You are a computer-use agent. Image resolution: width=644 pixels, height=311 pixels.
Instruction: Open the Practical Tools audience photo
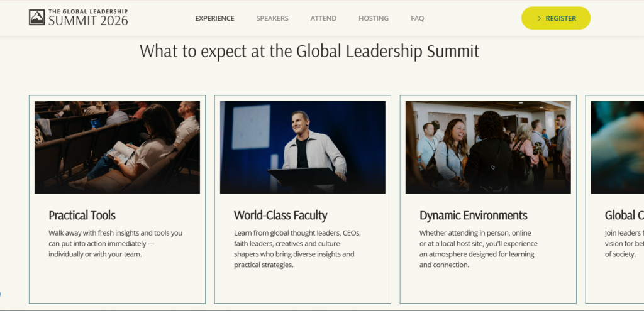117,147
